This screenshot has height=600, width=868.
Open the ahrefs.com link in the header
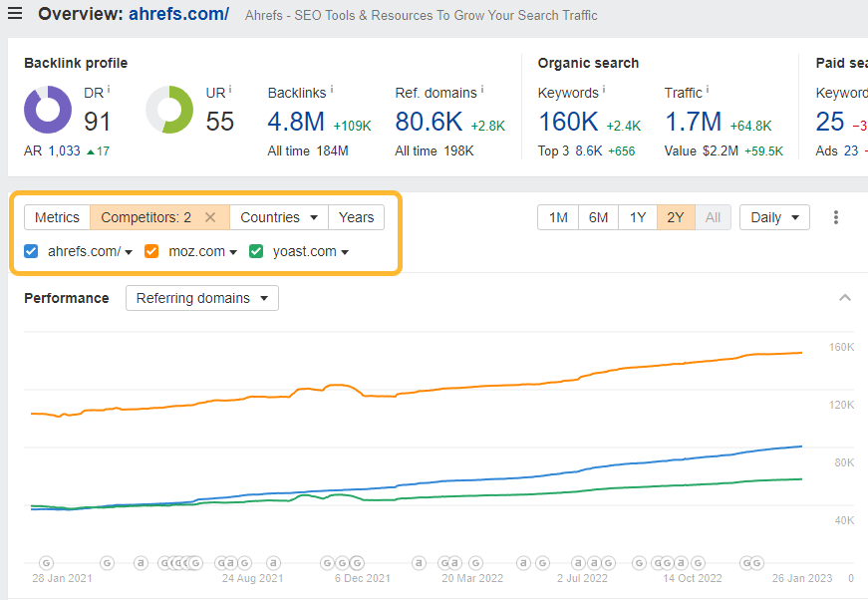coord(179,14)
